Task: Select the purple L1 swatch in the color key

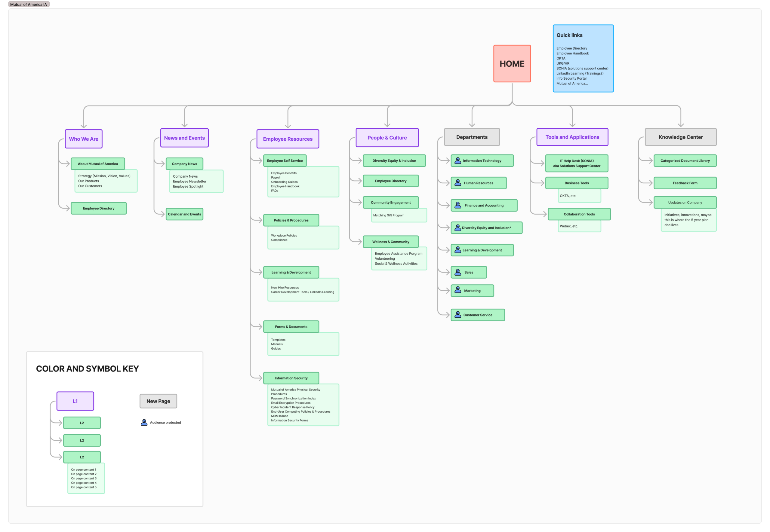Action: coord(75,401)
